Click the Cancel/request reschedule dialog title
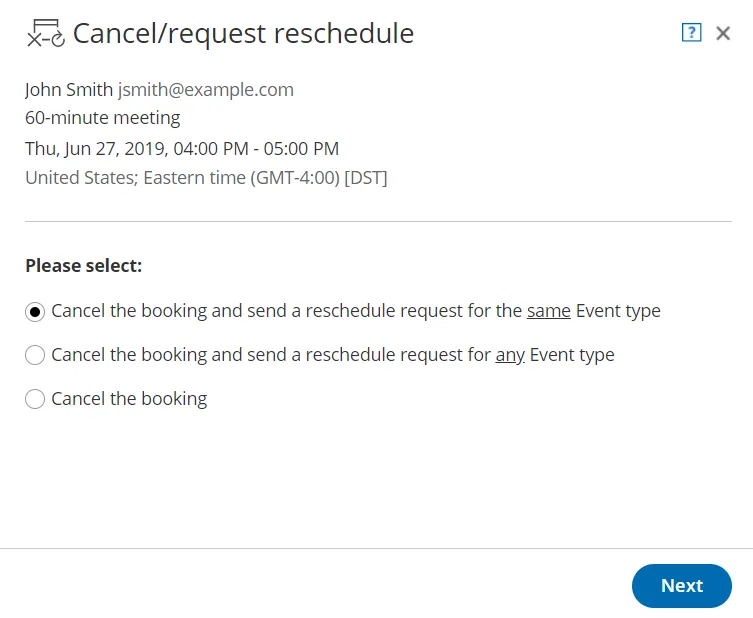The height and width of the screenshot is (618, 753). (x=243, y=34)
